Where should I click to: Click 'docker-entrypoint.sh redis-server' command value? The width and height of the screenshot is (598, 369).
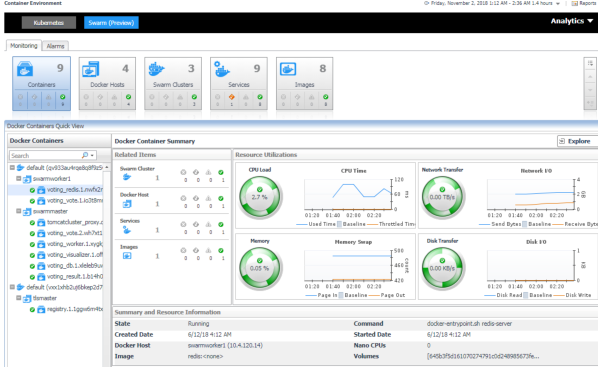[x=469, y=324]
